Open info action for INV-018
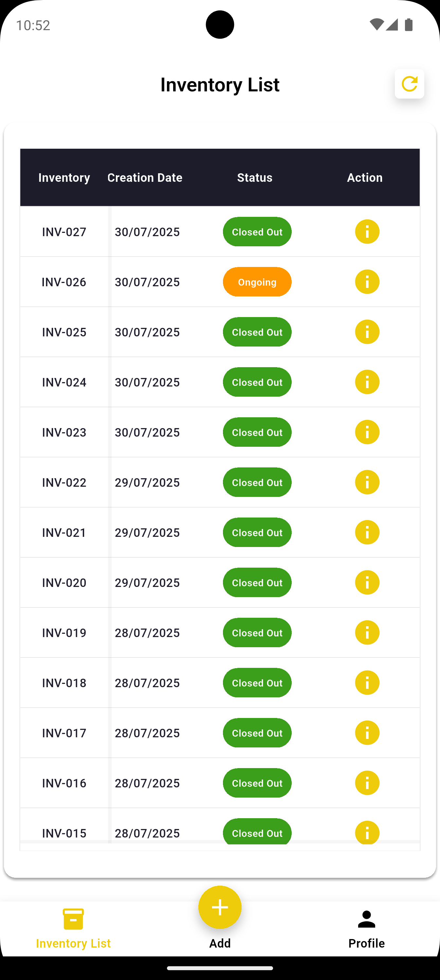The image size is (440, 980). [367, 683]
